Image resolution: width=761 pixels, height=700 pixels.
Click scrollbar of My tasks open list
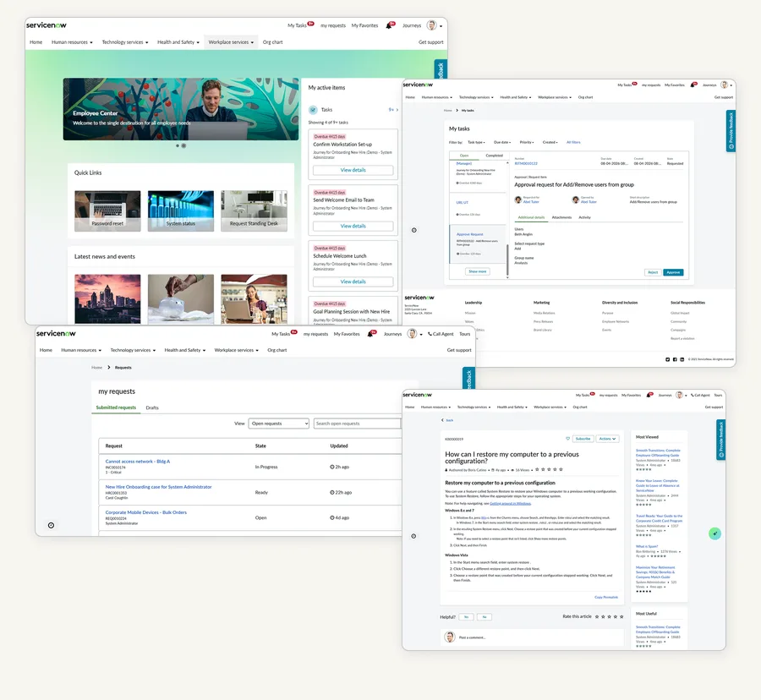[507, 260]
